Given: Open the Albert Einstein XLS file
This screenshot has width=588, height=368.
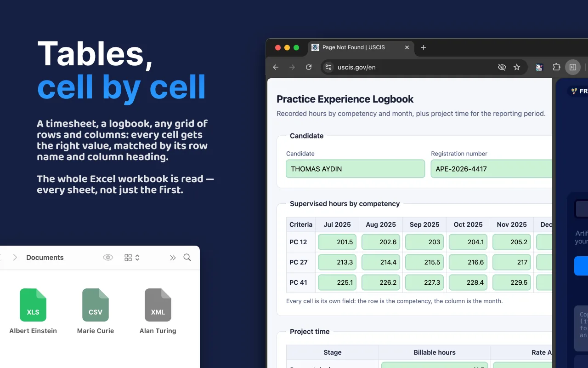Looking at the screenshot, I should tap(33, 311).
